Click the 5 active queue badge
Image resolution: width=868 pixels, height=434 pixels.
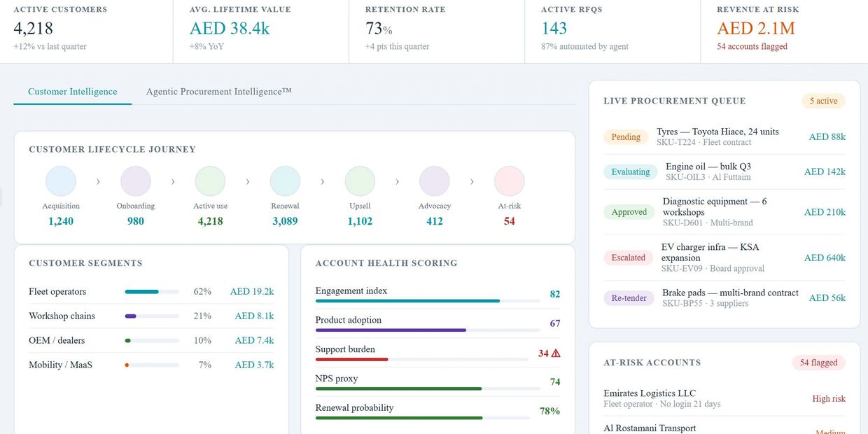point(824,101)
